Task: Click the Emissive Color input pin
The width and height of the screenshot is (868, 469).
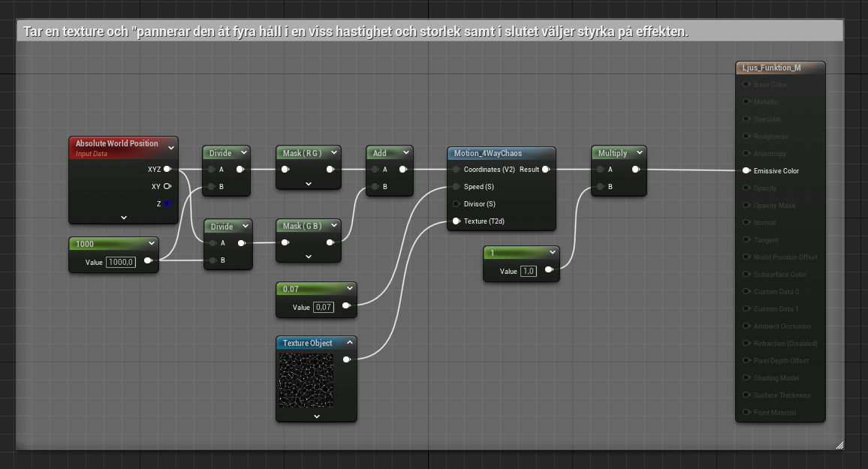Action: point(746,171)
